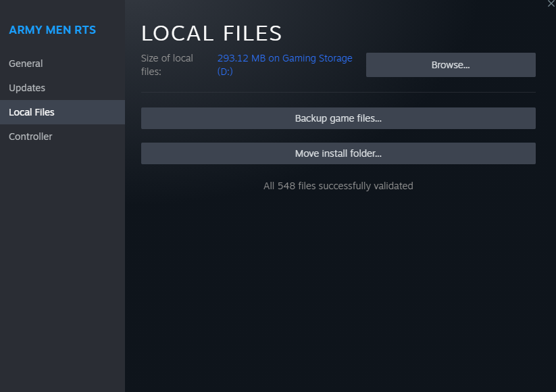This screenshot has height=392, width=556.
Task: Click the LOCAL FILES page heading
Action: 211,33
